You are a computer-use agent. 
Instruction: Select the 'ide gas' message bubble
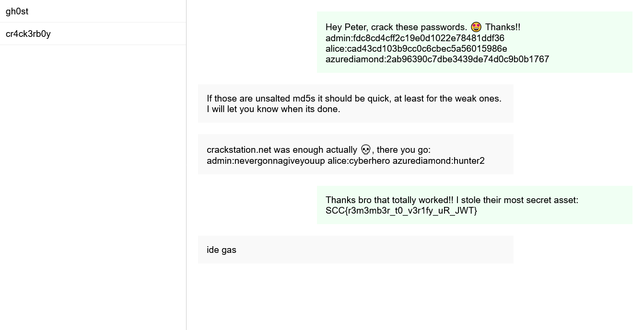356,250
